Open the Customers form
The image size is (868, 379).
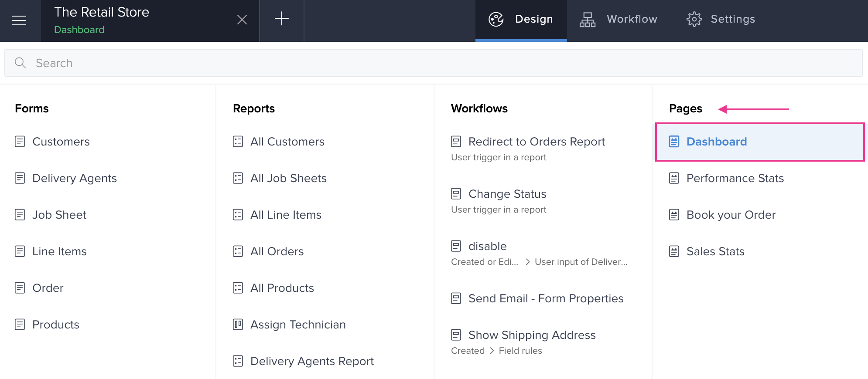coord(61,142)
